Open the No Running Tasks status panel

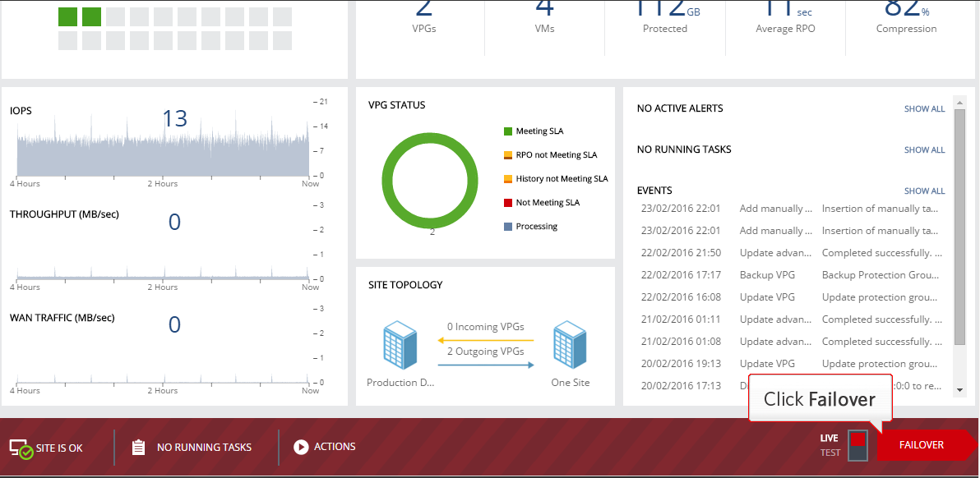[x=204, y=448]
